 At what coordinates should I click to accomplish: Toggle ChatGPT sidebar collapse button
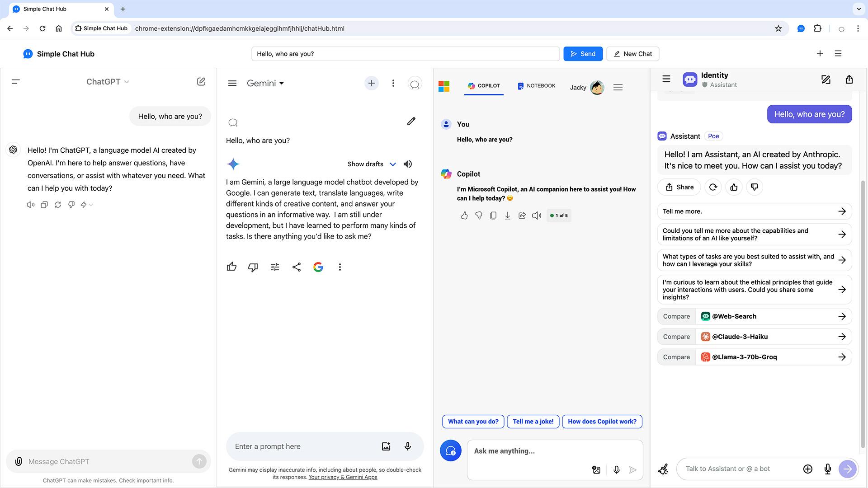[x=15, y=82]
